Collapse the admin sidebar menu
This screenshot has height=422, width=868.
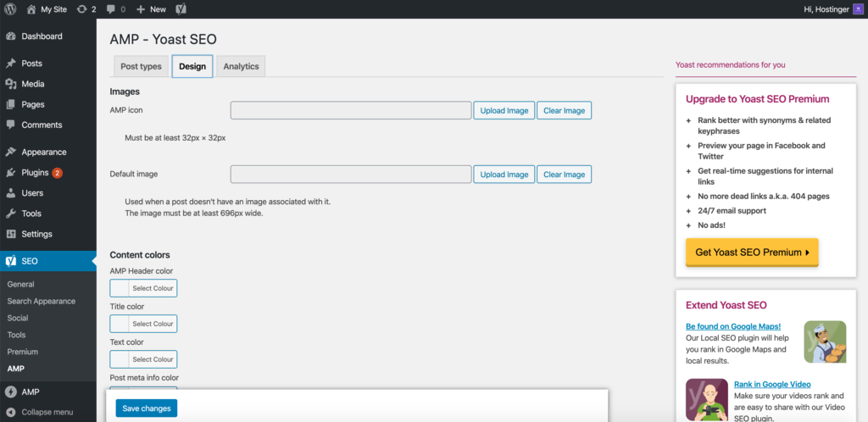[47, 412]
